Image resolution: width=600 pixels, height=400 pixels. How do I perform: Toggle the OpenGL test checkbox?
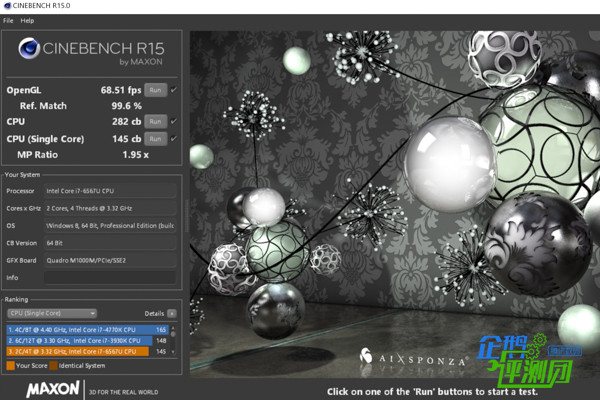pos(174,90)
